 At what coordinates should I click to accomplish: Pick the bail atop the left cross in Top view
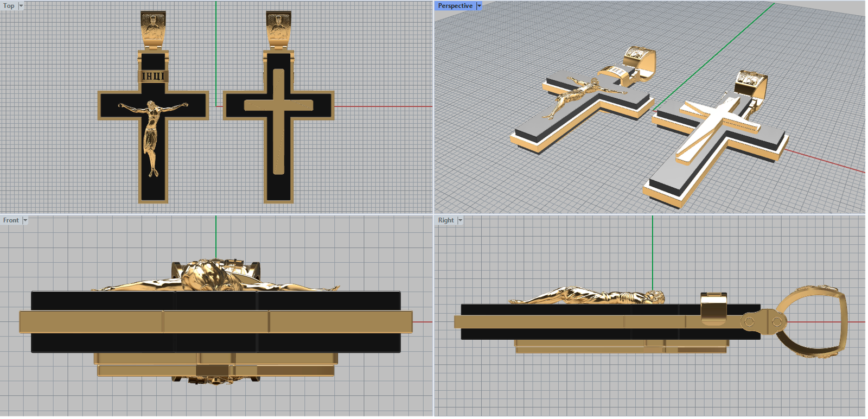coord(153,27)
